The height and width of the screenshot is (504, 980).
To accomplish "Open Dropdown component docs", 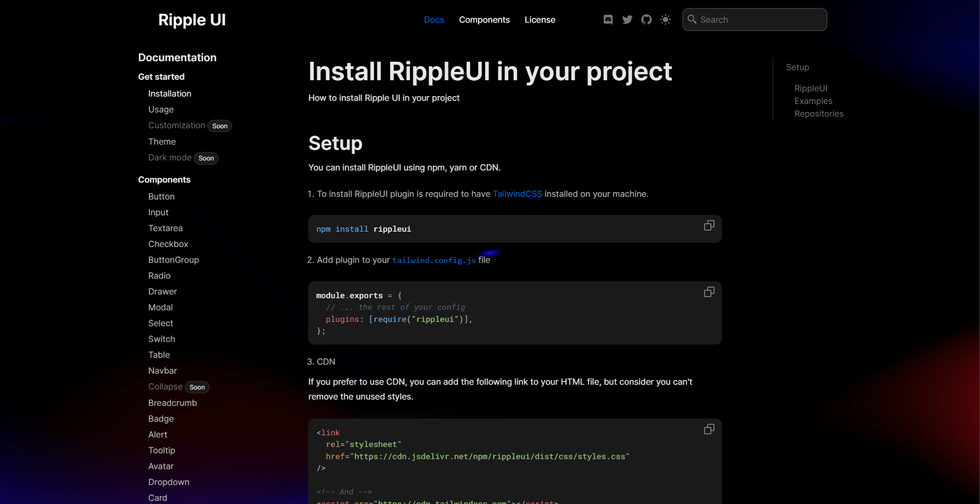I will click(x=168, y=482).
